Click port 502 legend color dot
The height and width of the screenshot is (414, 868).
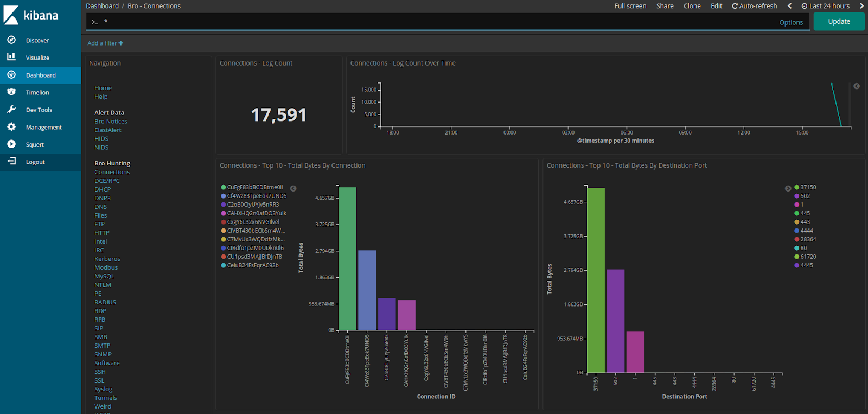pos(797,196)
